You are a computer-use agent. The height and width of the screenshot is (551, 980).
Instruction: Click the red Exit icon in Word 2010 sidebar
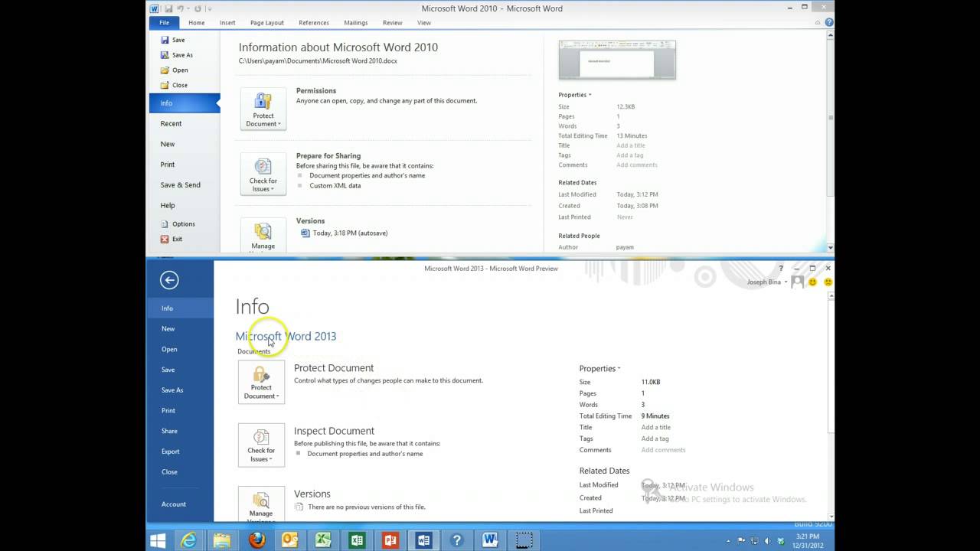tap(165, 239)
